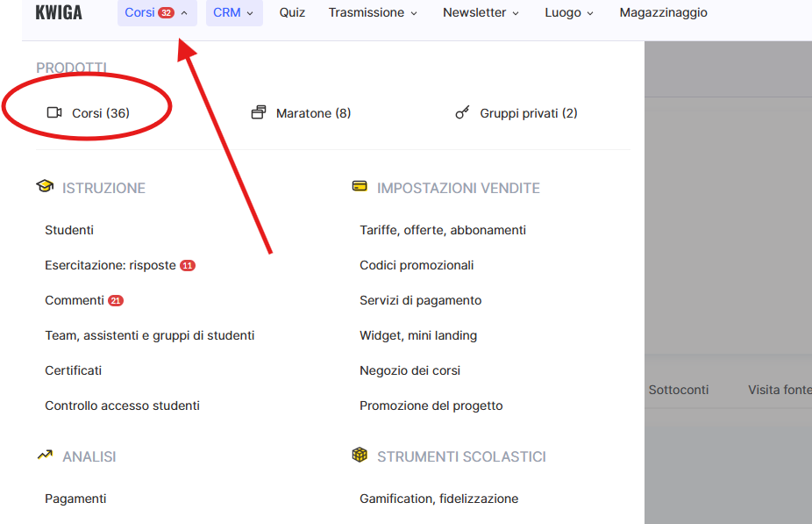
Task: Expand the CRM dropdown
Action: coord(233,13)
